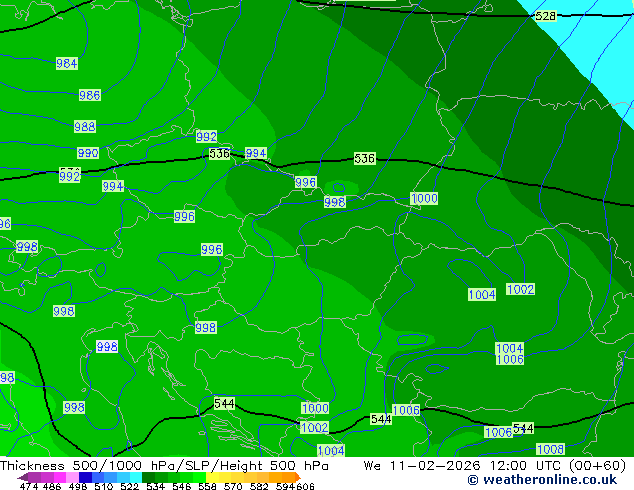Open the weatheronline.co.uk copyright link

[x=542, y=480]
